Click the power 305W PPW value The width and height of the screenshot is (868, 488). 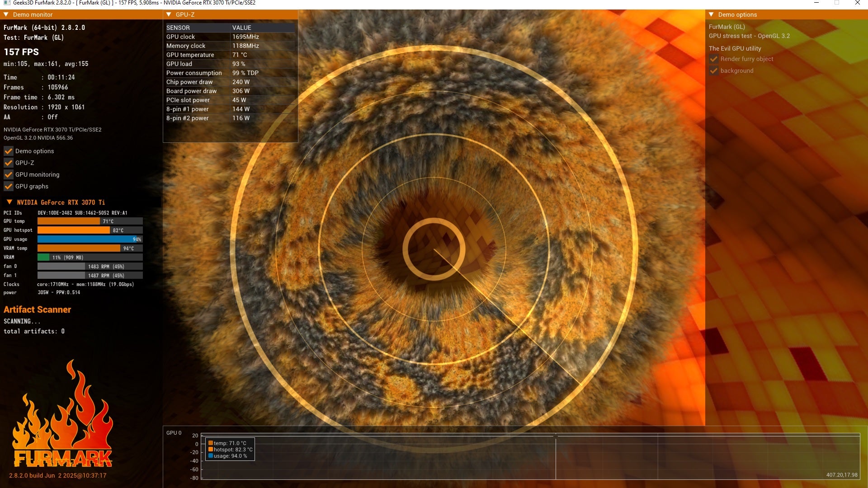tap(59, 292)
